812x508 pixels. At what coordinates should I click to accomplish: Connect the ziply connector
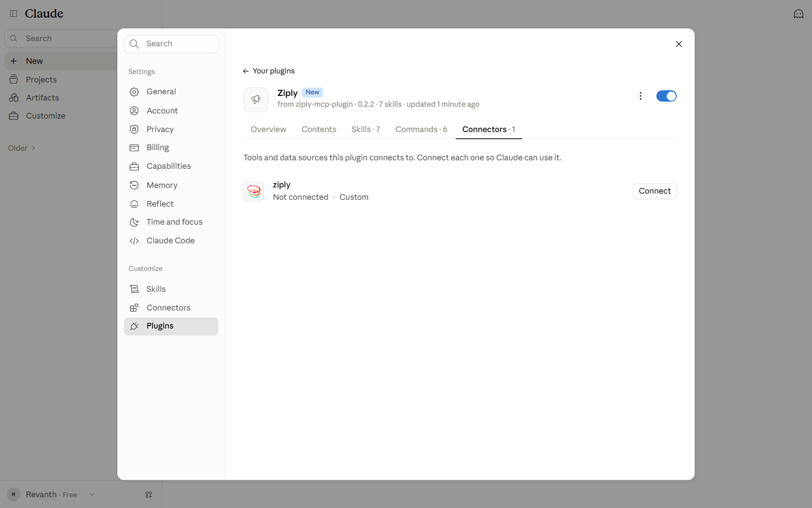click(x=655, y=191)
